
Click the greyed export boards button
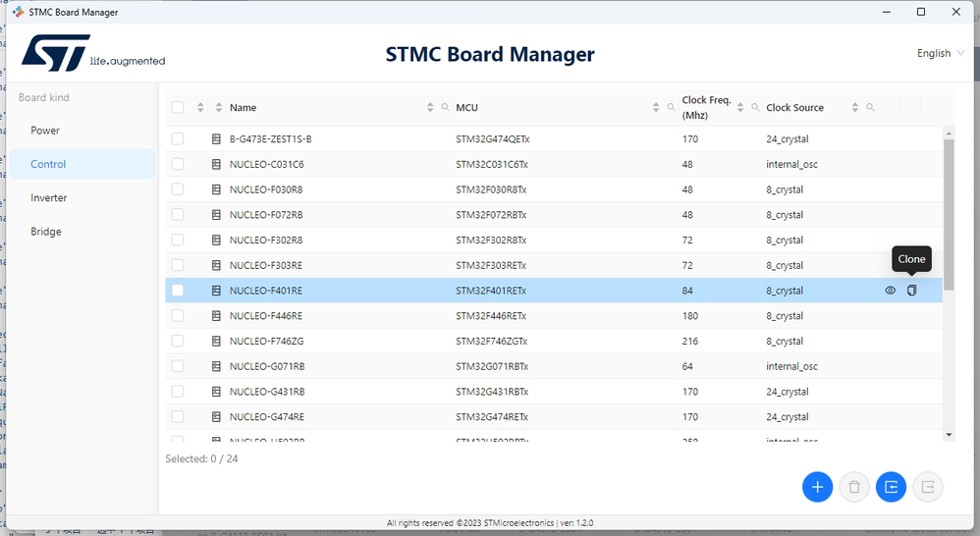point(928,487)
